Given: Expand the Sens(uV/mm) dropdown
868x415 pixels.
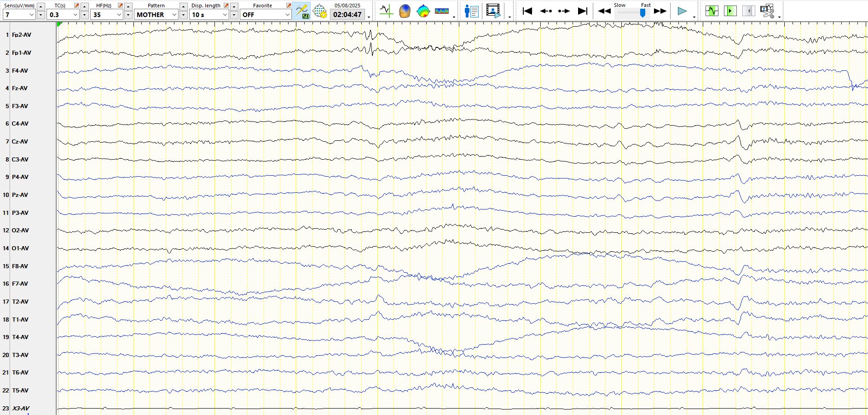Looking at the screenshot, I should pyautogui.click(x=31, y=15).
